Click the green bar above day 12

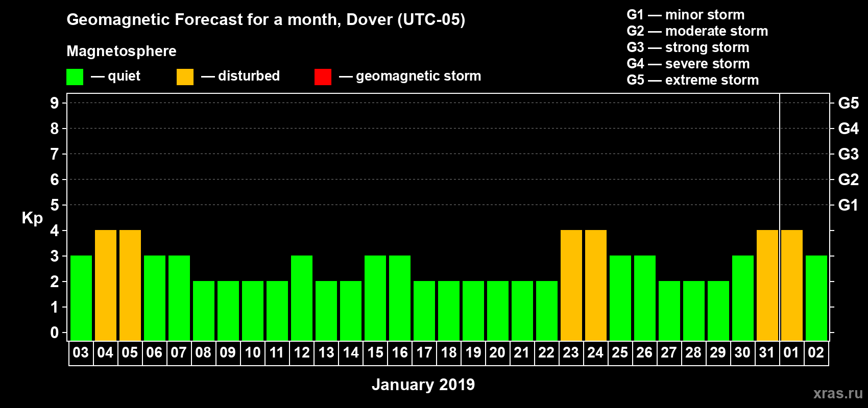[302, 298]
